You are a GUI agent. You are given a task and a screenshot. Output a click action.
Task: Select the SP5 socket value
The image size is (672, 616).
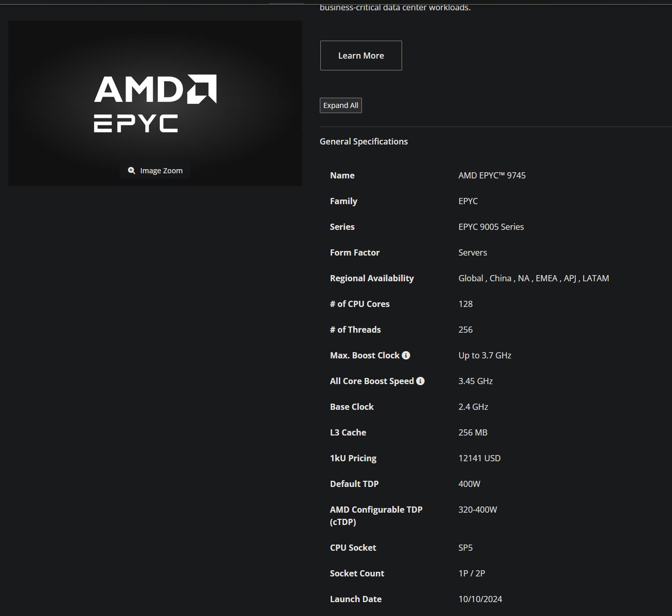pyautogui.click(x=465, y=548)
